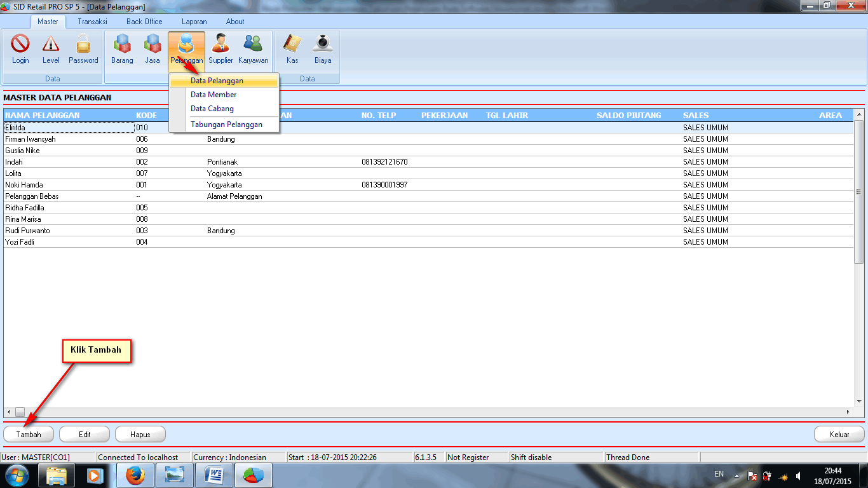Open Firefox from the taskbar

[x=134, y=475]
